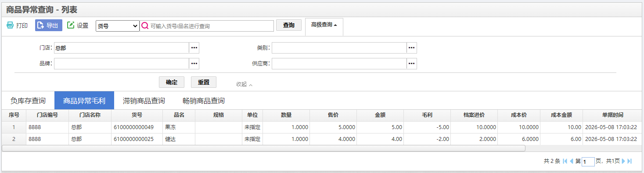Click the 成本价 column header
The image size is (644, 173).
(519, 115)
